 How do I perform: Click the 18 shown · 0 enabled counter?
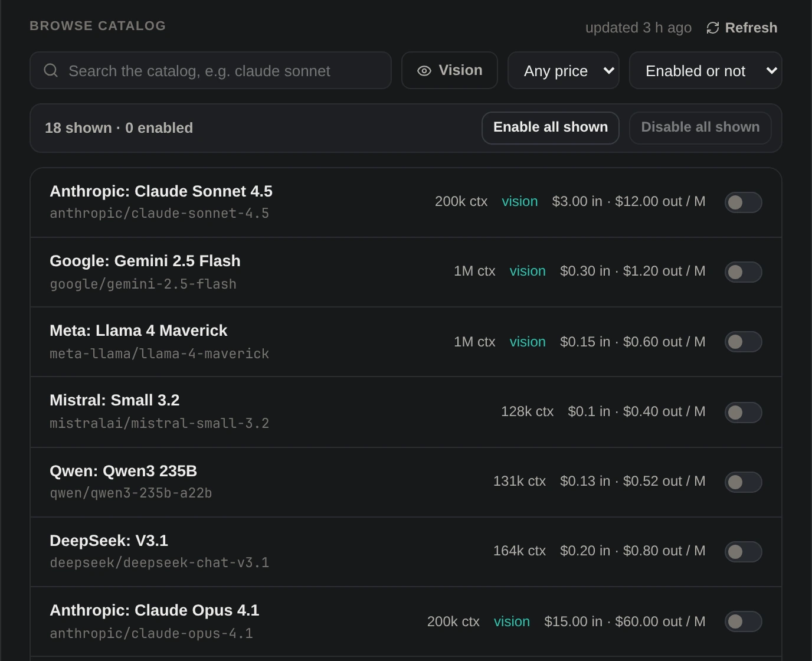[x=119, y=128]
